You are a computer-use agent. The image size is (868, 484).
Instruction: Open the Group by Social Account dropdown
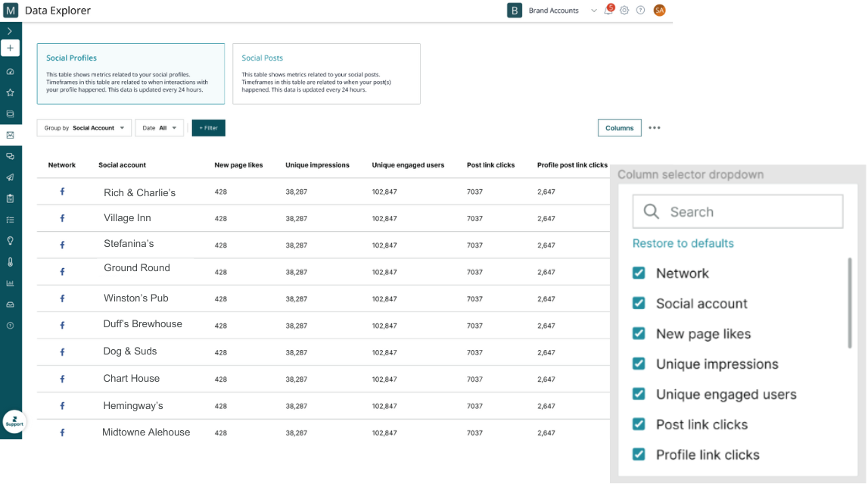(x=83, y=127)
